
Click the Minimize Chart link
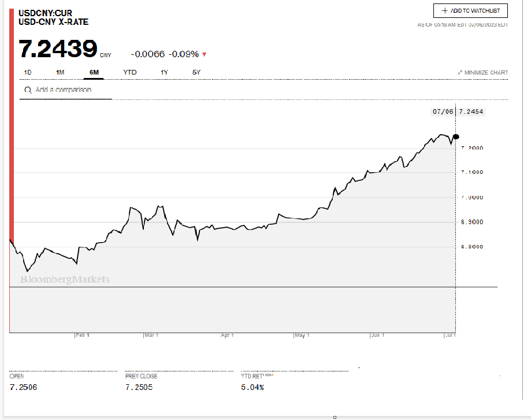click(x=485, y=73)
